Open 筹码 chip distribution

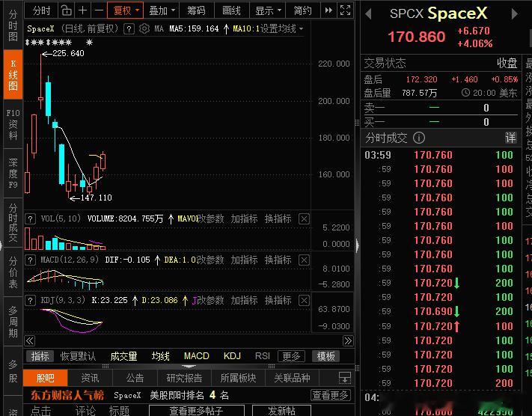(x=197, y=10)
